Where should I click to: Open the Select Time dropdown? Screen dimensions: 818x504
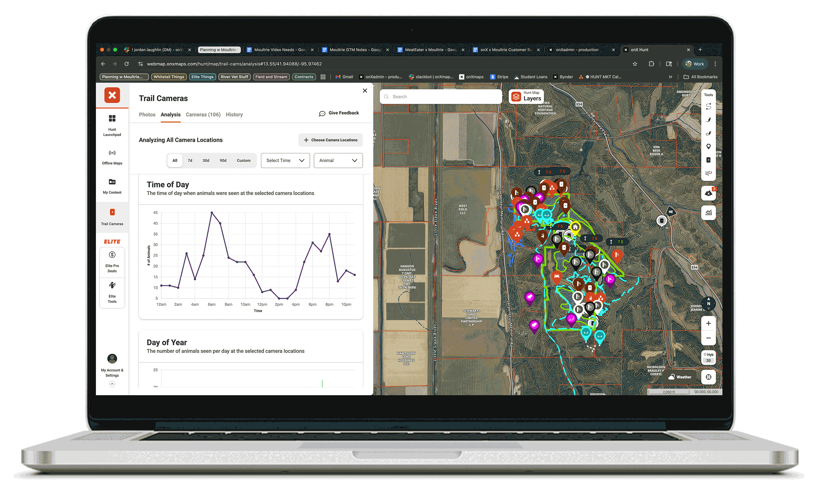point(285,161)
